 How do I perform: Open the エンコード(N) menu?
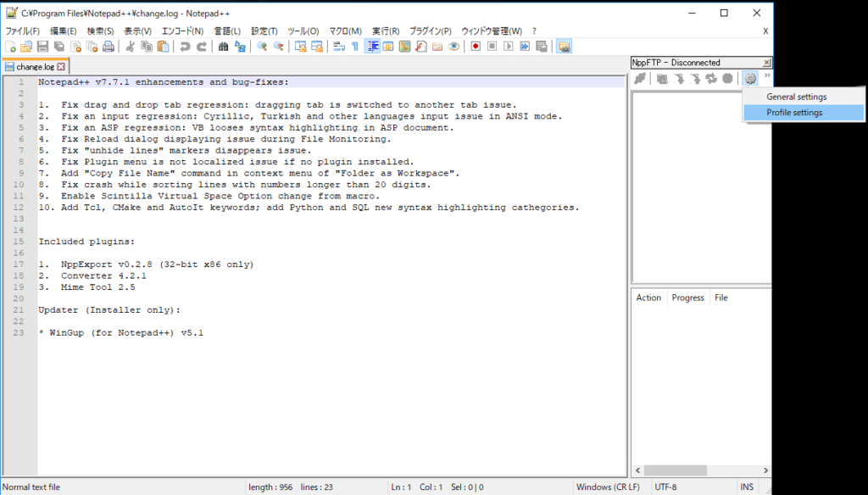click(182, 31)
